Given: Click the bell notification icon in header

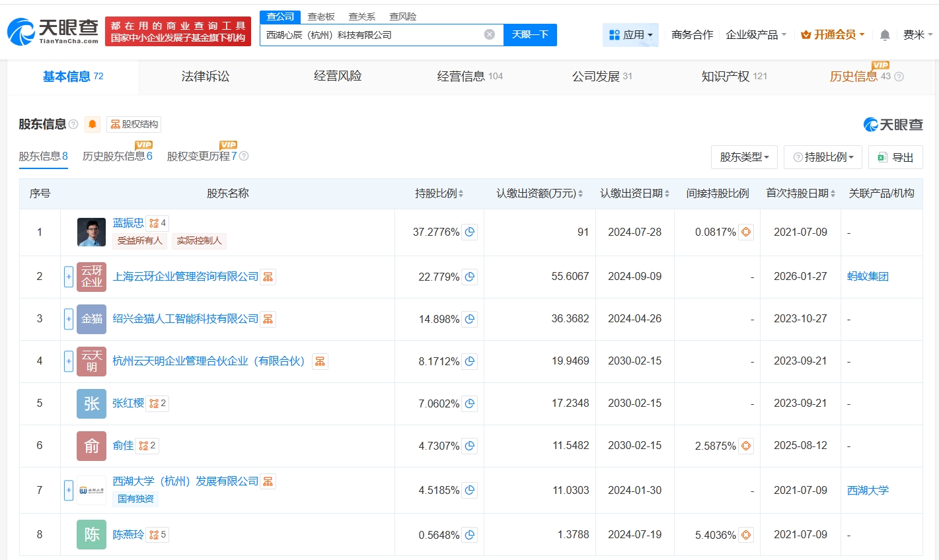Looking at the screenshot, I should click(885, 35).
